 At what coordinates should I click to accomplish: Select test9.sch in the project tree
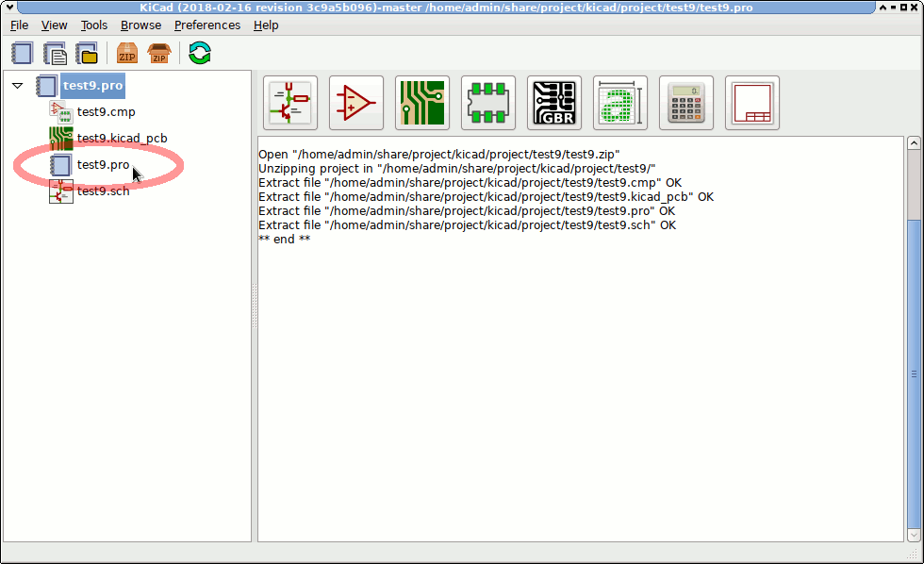point(103,191)
